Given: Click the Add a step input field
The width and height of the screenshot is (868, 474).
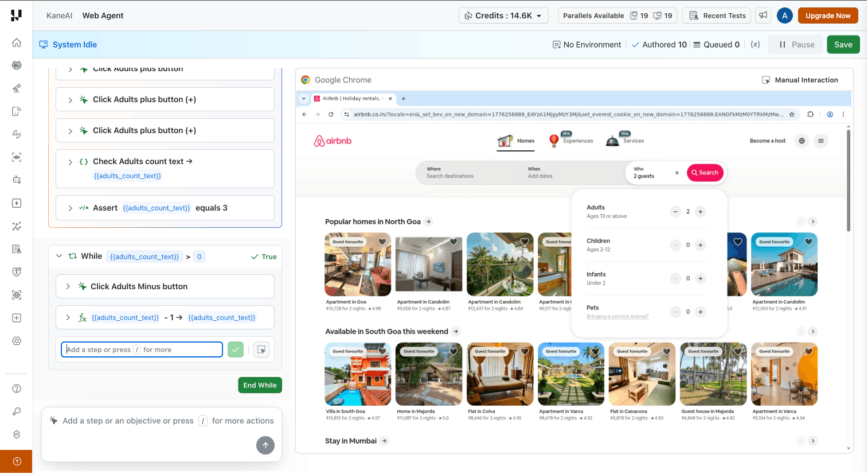Looking at the screenshot, I should [x=142, y=349].
